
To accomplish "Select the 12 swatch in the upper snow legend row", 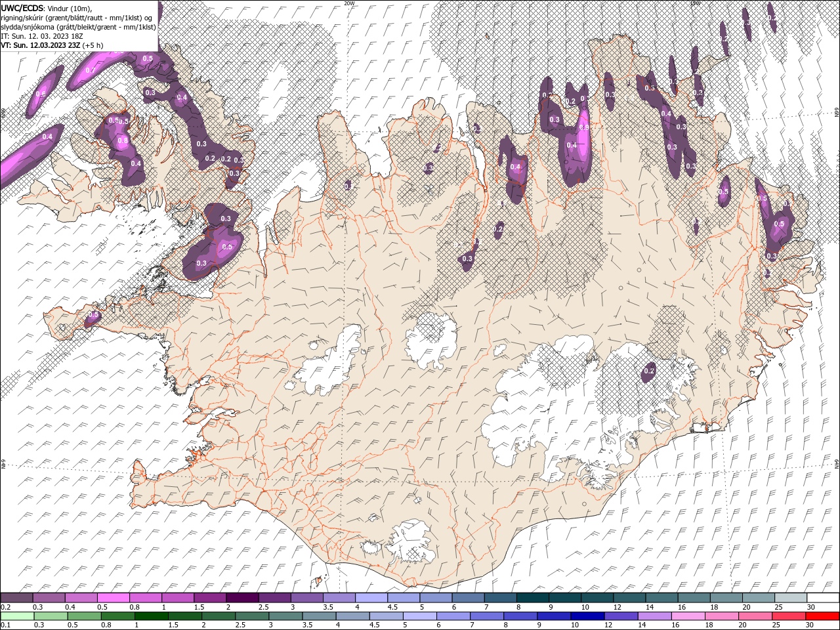I will coord(629,598).
